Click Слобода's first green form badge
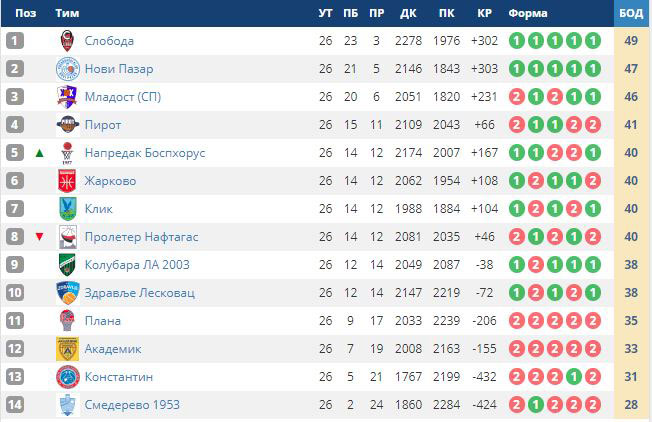 tap(517, 41)
